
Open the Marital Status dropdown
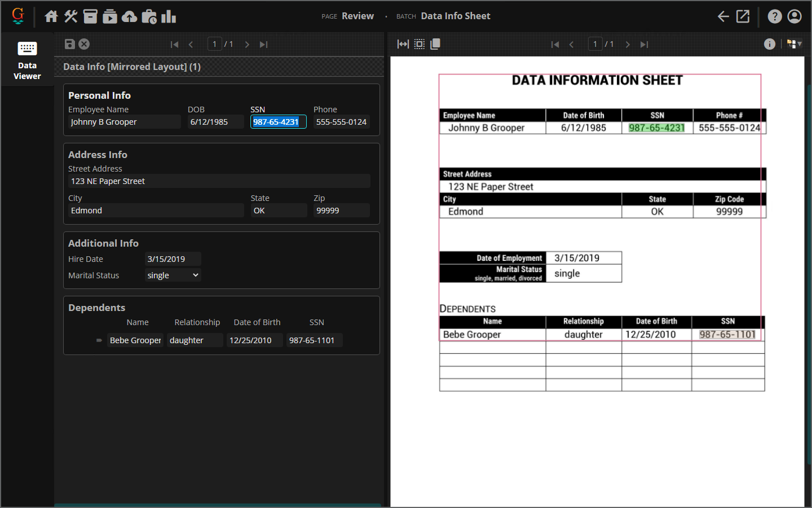tap(173, 275)
